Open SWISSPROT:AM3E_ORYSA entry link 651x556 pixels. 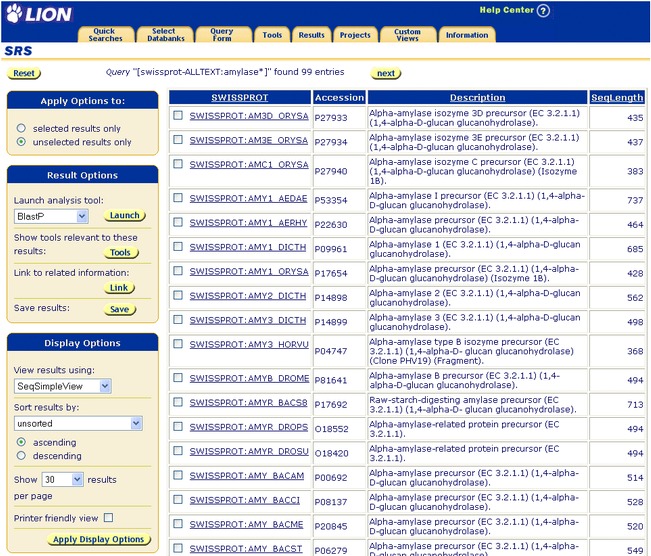pos(248,140)
